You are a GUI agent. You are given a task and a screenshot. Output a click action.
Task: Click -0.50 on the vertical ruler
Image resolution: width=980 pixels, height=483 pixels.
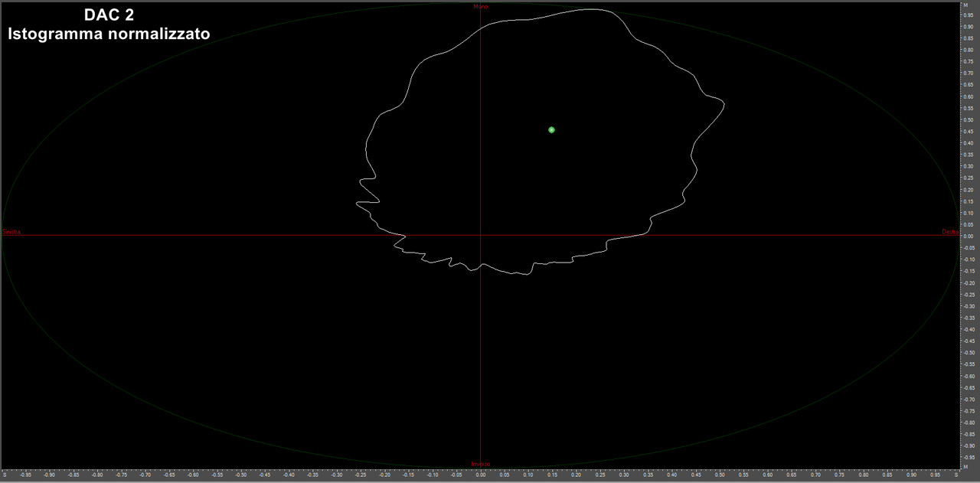click(969, 353)
